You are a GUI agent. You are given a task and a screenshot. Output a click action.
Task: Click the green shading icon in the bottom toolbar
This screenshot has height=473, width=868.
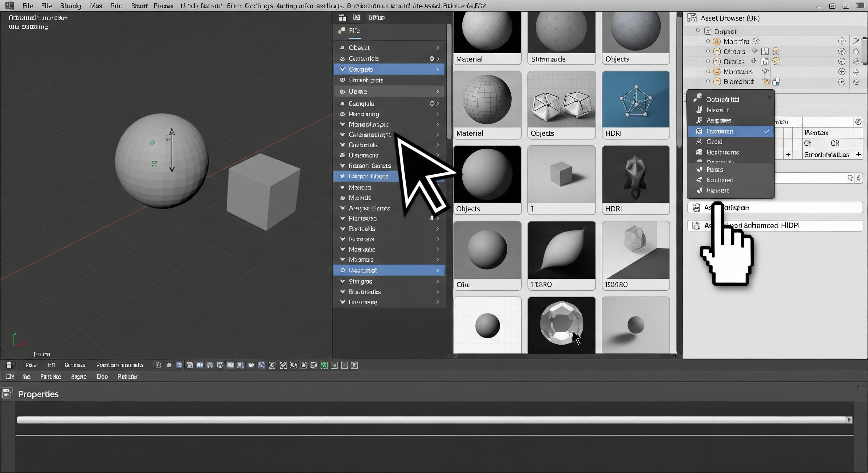coord(324,365)
